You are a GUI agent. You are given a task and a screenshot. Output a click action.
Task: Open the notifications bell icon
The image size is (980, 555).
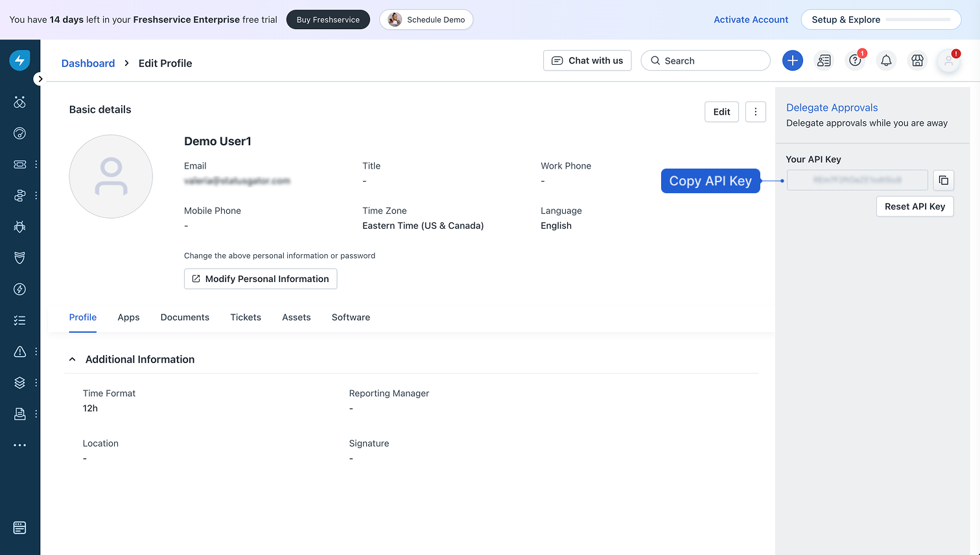886,60
